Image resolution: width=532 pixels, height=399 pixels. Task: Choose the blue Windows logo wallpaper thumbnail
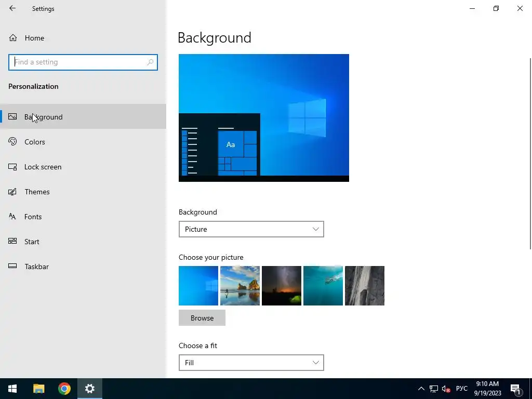[198, 286]
